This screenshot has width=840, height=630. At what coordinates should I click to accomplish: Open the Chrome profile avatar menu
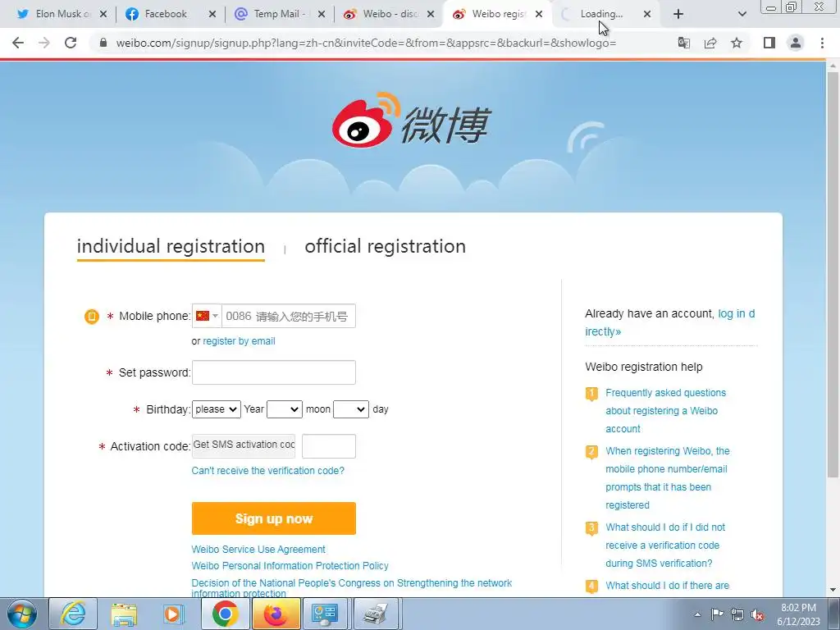coord(796,43)
